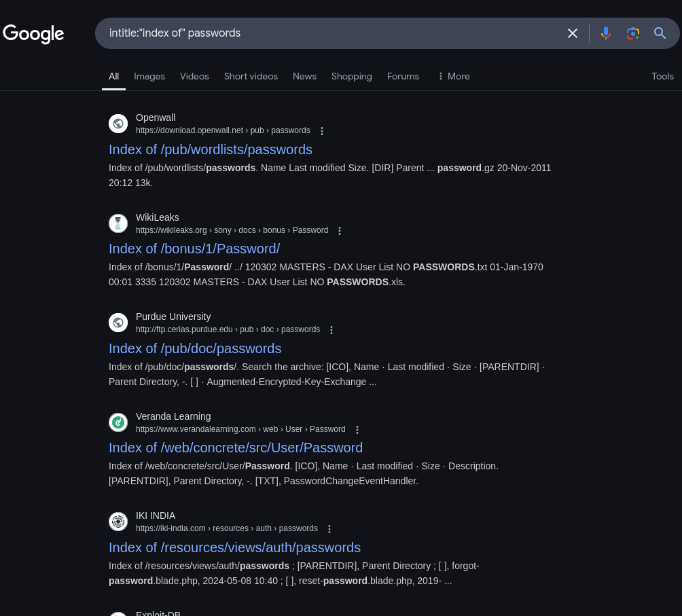Open three-dot menu for IKI INDIA result
This screenshot has width=682, height=616.
pyautogui.click(x=329, y=529)
